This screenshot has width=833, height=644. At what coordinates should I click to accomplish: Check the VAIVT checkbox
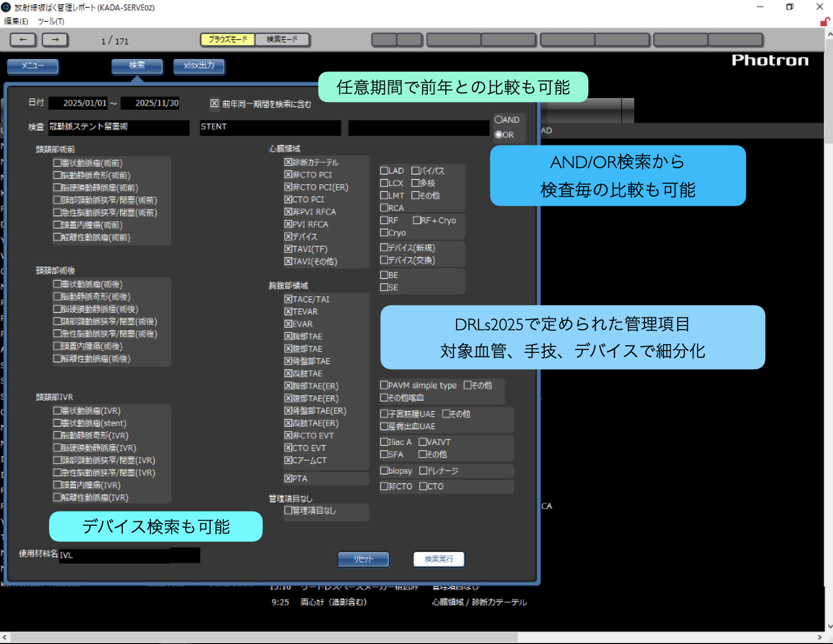click(422, 442)
